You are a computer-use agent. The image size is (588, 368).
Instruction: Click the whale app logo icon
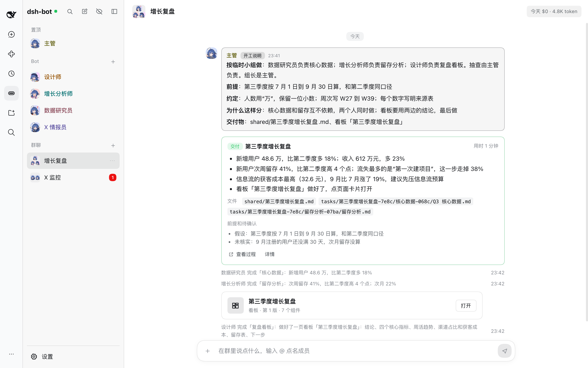point(11,14)
